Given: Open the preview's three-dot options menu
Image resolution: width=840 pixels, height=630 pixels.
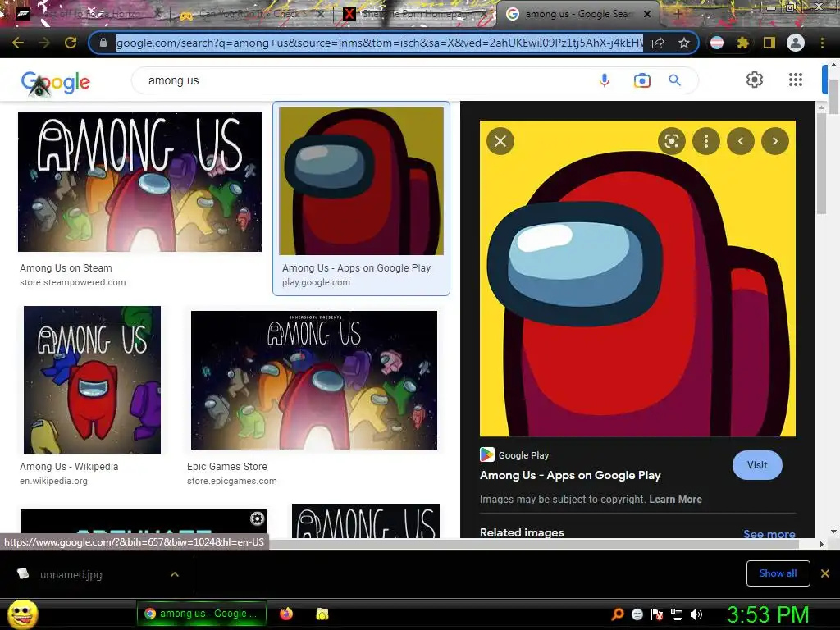Looking at the screenshot, I should pos(706,141).
